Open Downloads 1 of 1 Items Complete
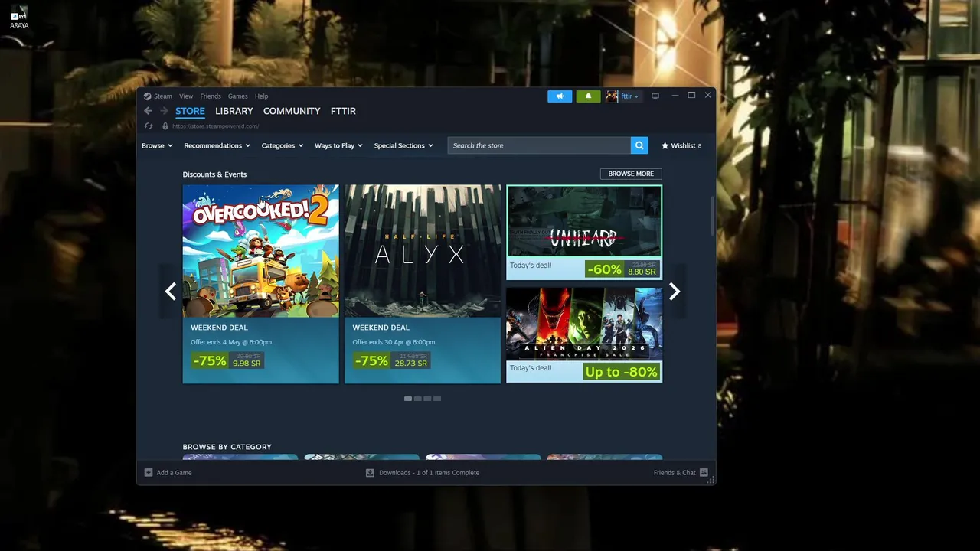Image resolution: width=980 pixels, height=551 pixels. (429, 473)
